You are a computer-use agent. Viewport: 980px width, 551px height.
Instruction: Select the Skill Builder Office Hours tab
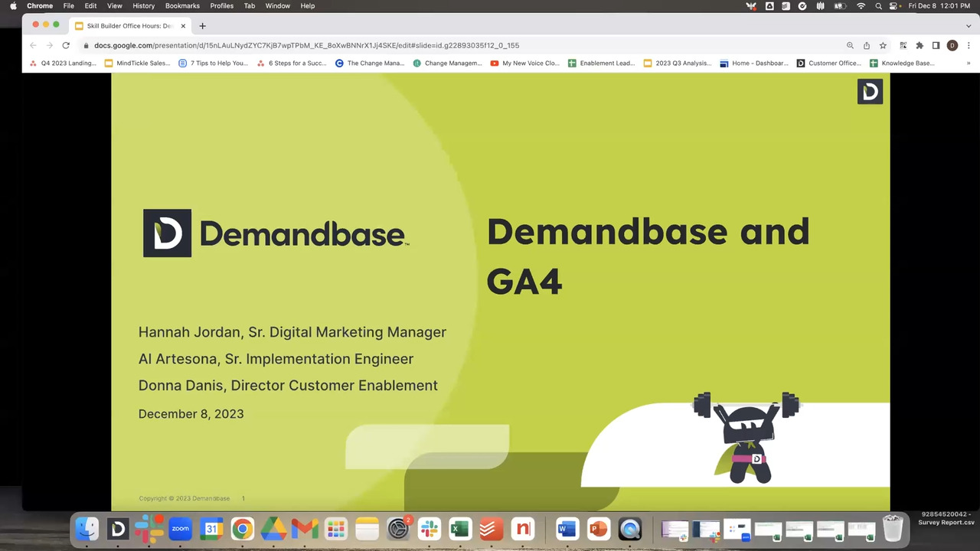tap(130, 25)
